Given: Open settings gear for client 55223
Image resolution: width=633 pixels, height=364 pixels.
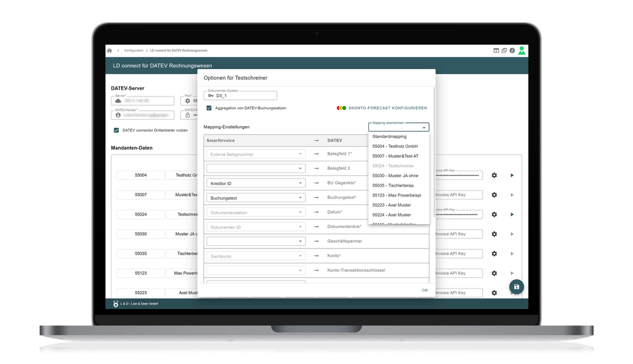Looking at the screenshot, I should point(494,292).
